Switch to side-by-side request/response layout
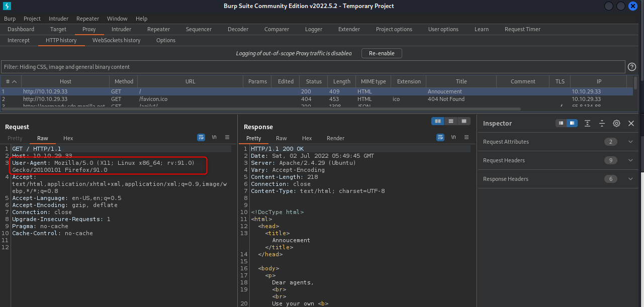Image resolution: width=644 pixels, height=307 pixels. [x=438, y=121]
